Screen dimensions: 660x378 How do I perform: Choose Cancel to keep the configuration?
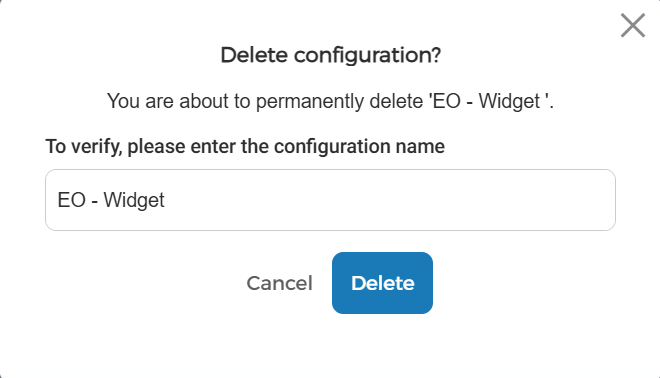pyautogui.click(x=279, y=283)
